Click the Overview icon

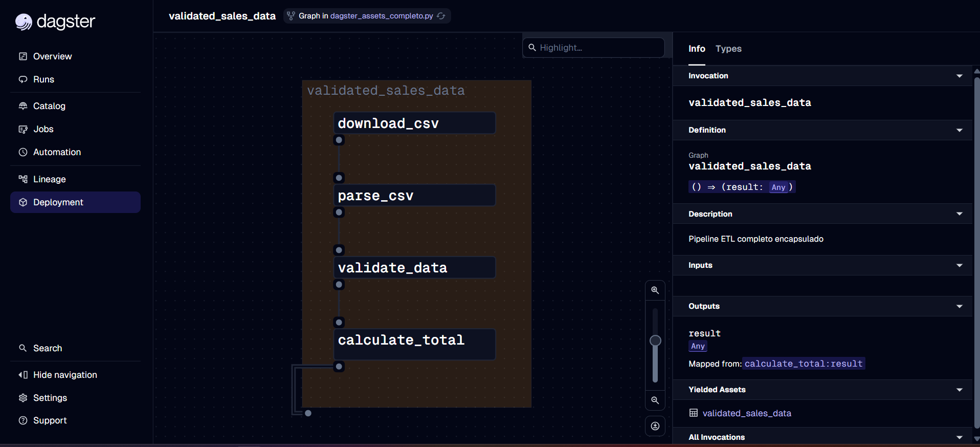[23, 56]
